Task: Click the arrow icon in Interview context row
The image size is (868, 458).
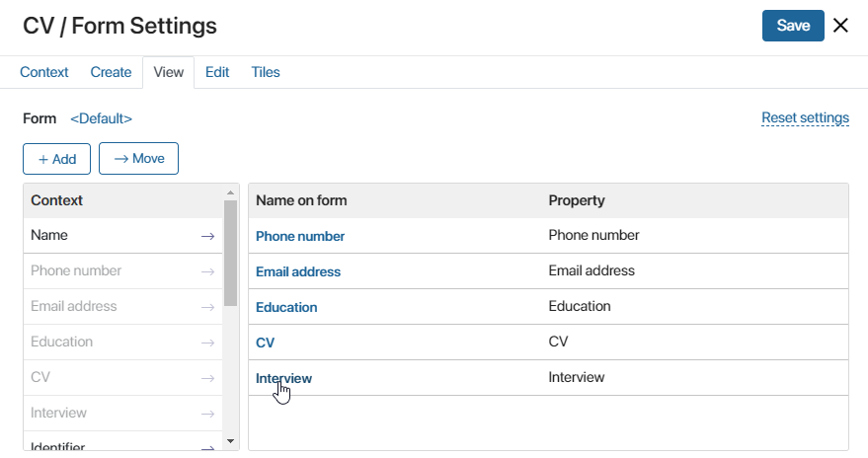Action: [207, 414]
